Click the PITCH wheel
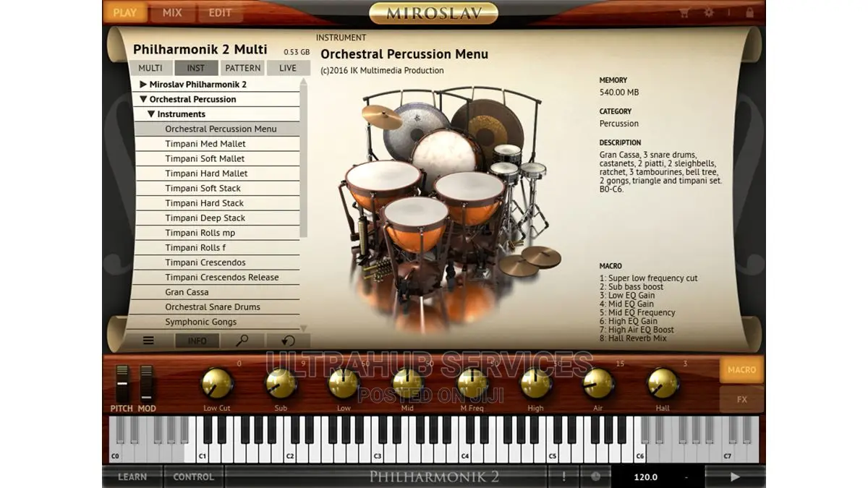The image size is (868, 488). 122,384
